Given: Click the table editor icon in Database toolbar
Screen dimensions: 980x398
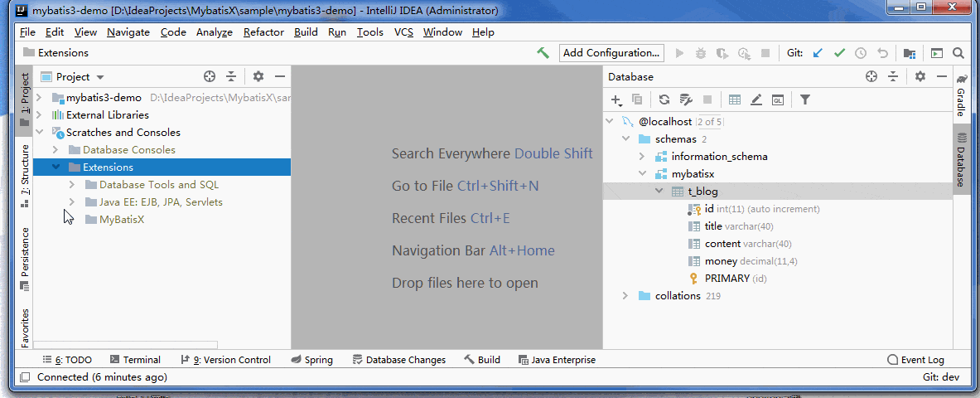Looking at the screenshot, I should pos(735,99).
